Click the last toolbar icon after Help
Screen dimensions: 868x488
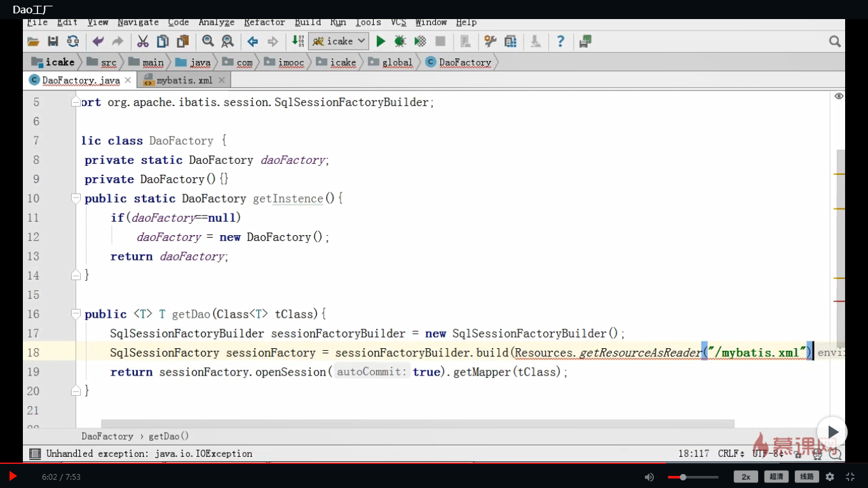tap(585, 41)
